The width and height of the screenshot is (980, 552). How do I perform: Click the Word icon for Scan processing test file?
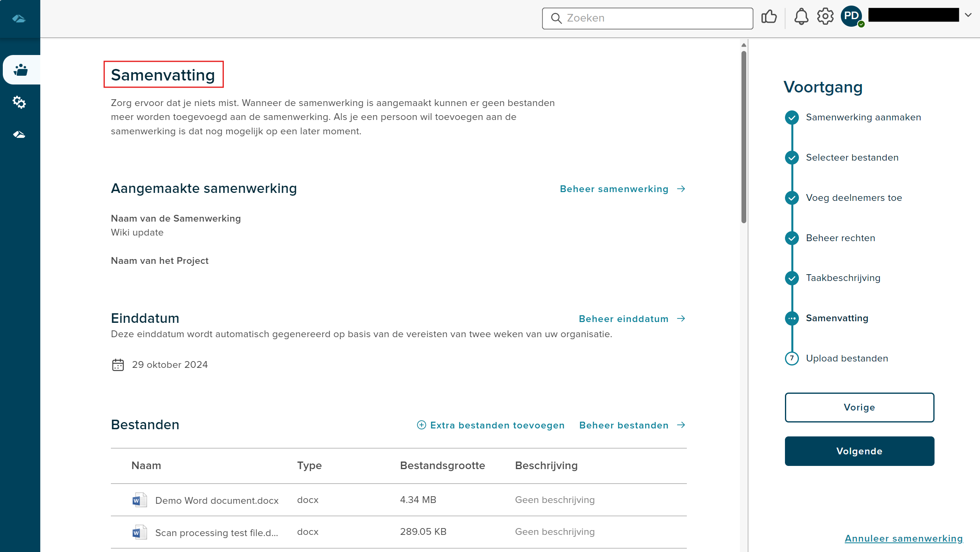140,532
